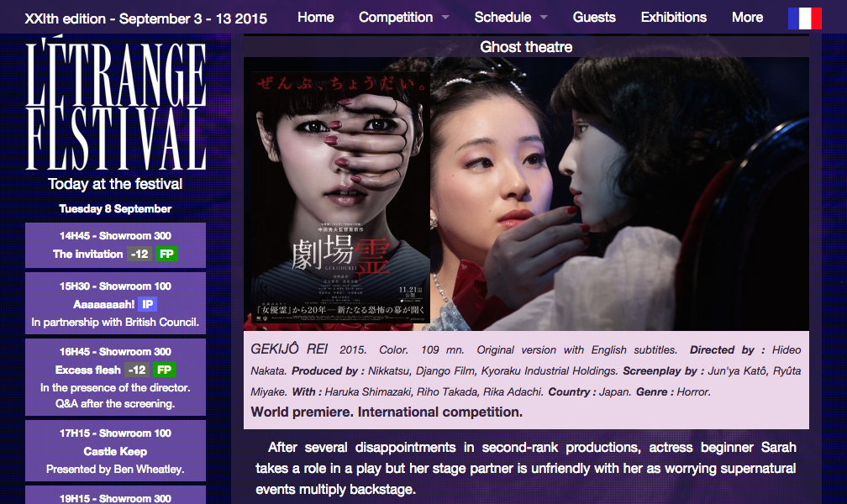Screen dimensions: 847x504
Task: Select the 19H15 Showroom 300 screening block
Action: [115, 495]
